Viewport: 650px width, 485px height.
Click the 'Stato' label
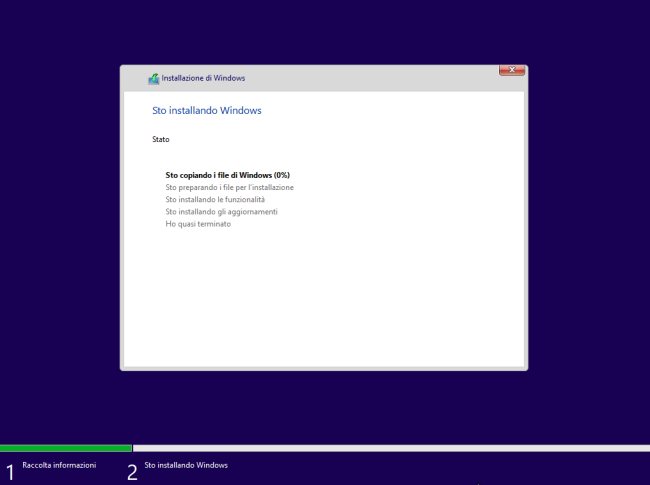pyautogui.click(x=161, y=139)
